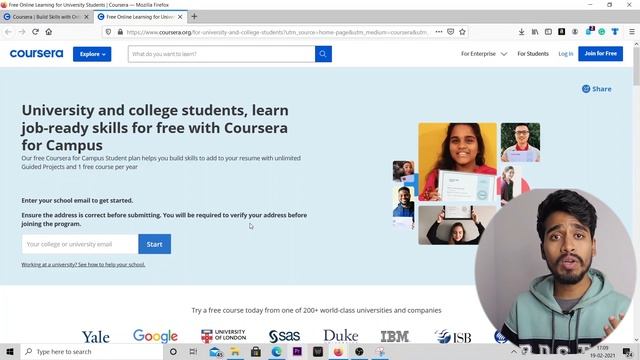Click the ISB logo
Image resolution: width=640 pixels, height=360 pixels.
[x=453, y=336]
